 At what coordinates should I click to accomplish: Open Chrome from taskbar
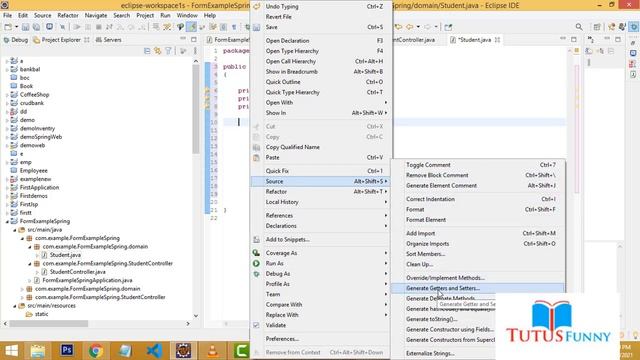tap(96, 351)
